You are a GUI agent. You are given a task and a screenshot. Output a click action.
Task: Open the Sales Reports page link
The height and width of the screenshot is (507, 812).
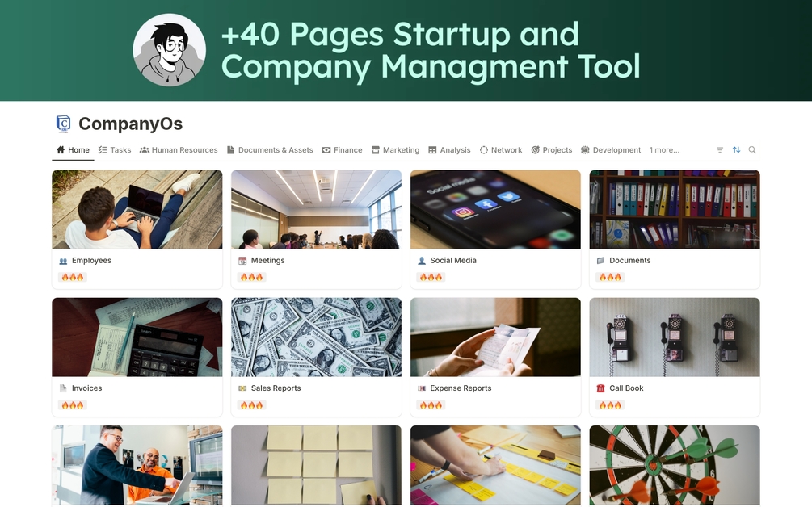(x=276, y=388)
